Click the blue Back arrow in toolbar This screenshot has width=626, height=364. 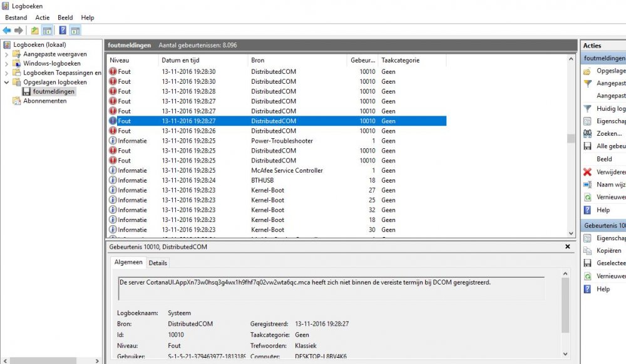pyautogui.click(x=7, y=30)
